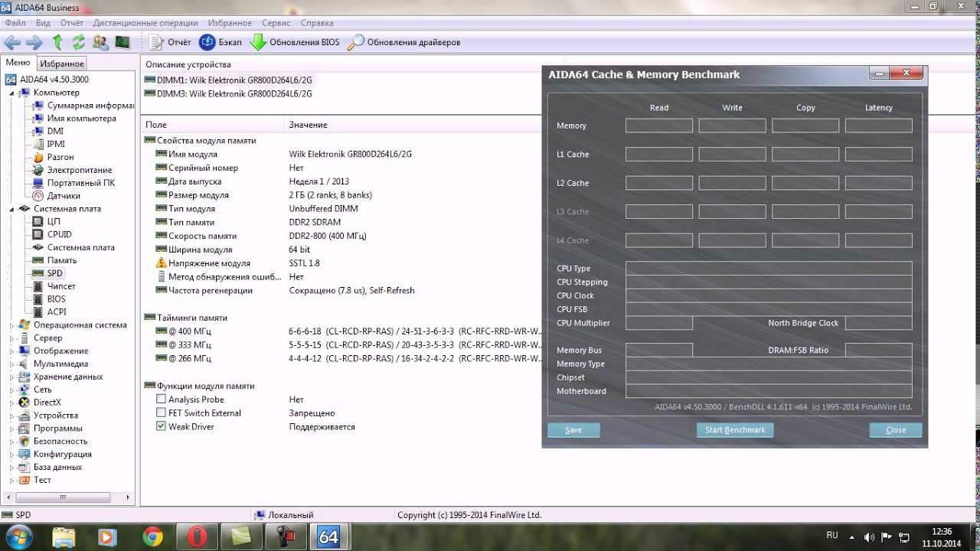The height and width of the screenshot is (551, 980).
Task: Open Обновления драйверов from toolbar
Action: 404,42
